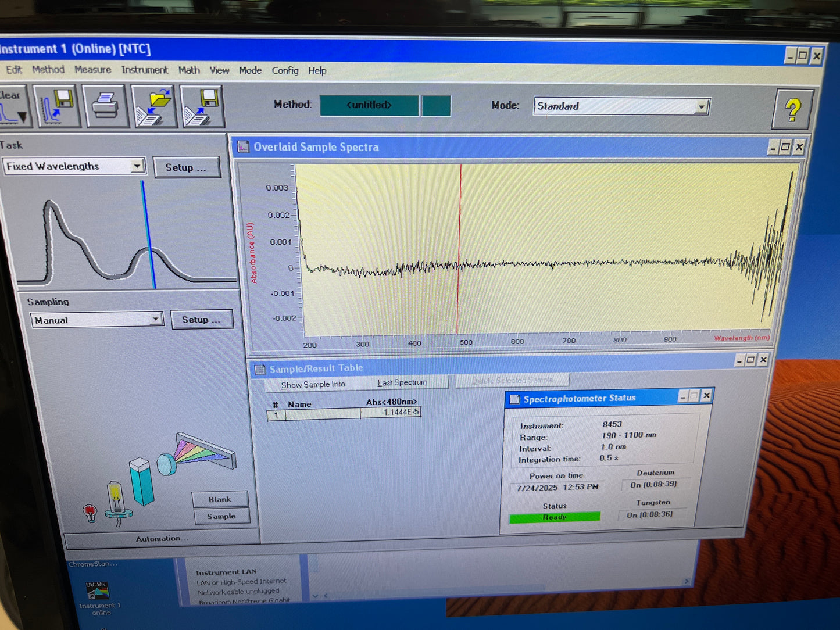The width and height of the screenshot is (840, 630).
Task: Click the teal box beside the method name
Action: click(436, 106)
